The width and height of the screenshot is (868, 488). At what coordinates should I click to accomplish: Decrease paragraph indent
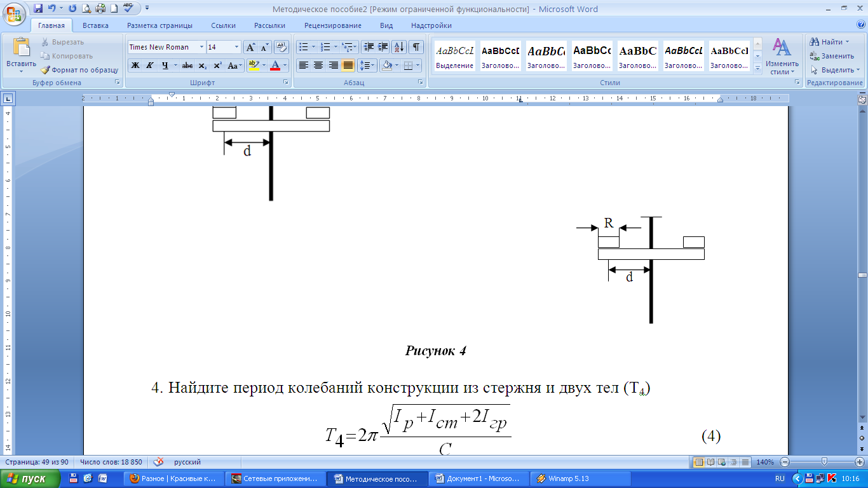369,47
